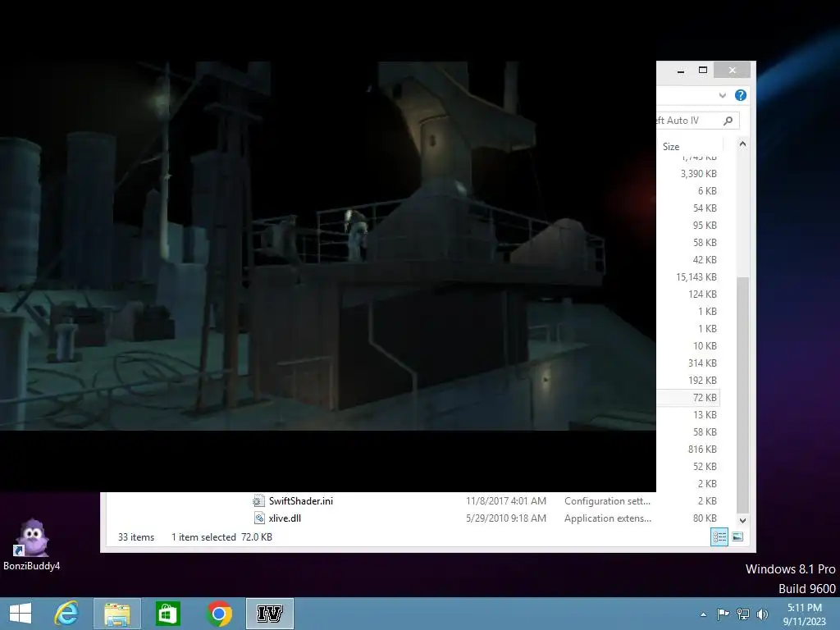840x630 pixels.
Task: Open File Explorer in the taskbar
Action: click(x=117, y=614)
